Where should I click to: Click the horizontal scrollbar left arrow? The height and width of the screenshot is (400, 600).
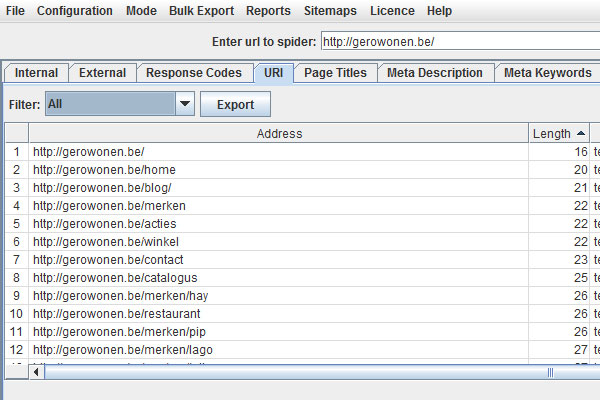point(38,372)
